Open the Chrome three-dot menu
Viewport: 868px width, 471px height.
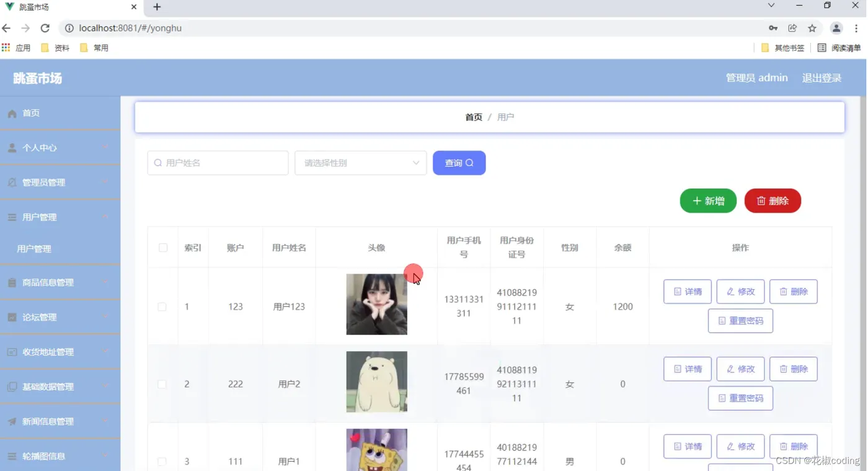pos(856,28)
